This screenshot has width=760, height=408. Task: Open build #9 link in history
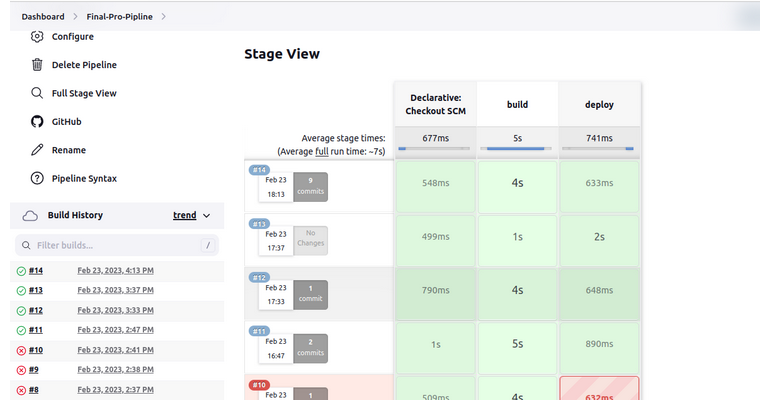point(33,369)
